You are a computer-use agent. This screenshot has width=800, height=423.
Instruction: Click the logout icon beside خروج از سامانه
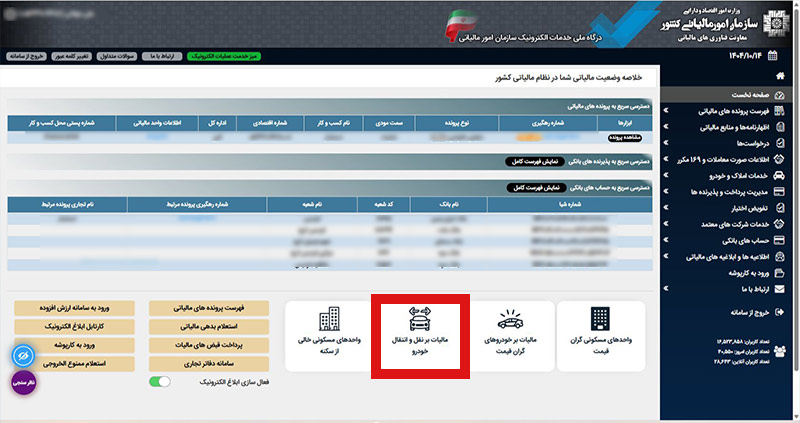(x=779, y=312)
